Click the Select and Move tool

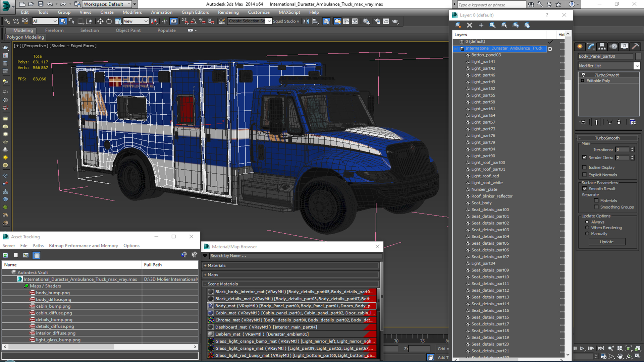tap(100, 21)
